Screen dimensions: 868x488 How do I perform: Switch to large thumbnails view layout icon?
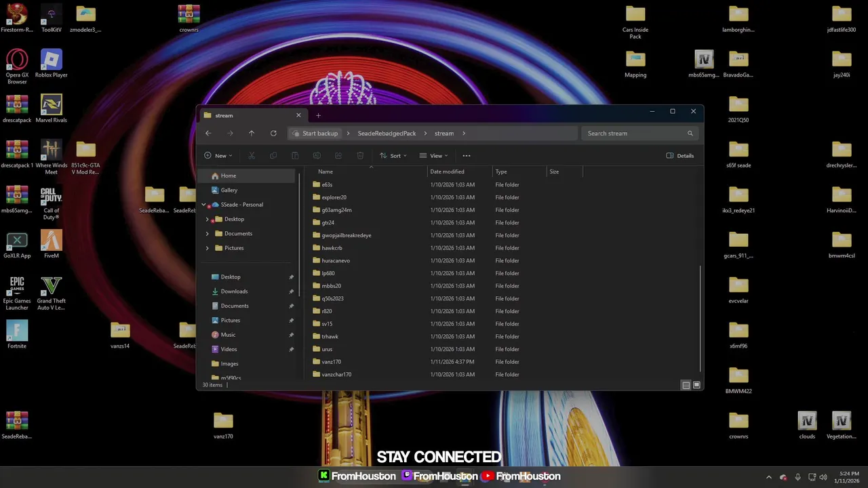pyautogui.click(x=696, y=385)
